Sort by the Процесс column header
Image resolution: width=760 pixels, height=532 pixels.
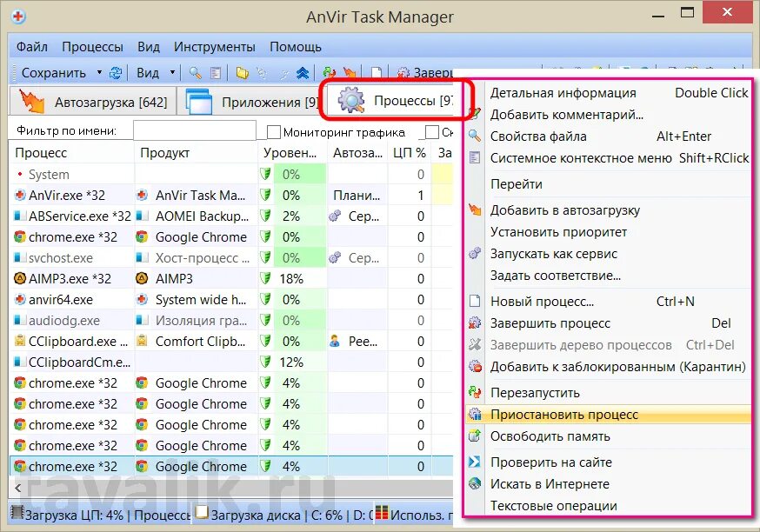(71, 153)
